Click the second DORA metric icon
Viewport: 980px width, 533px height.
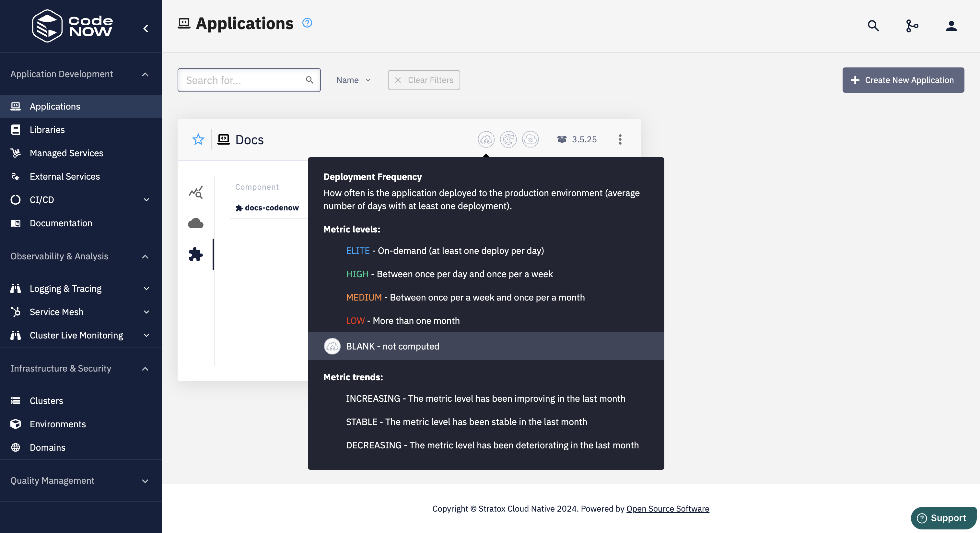pyautogui.click(x=508, y=139)
